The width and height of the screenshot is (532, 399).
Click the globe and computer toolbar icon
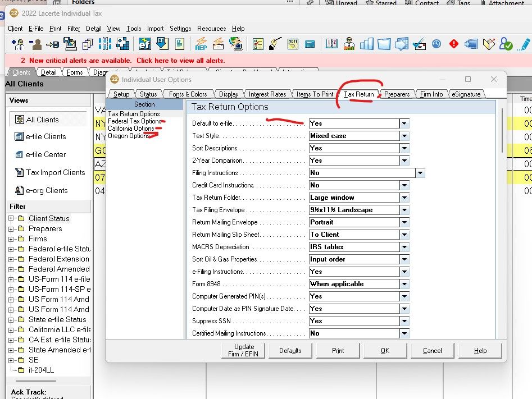click(236, 44)
